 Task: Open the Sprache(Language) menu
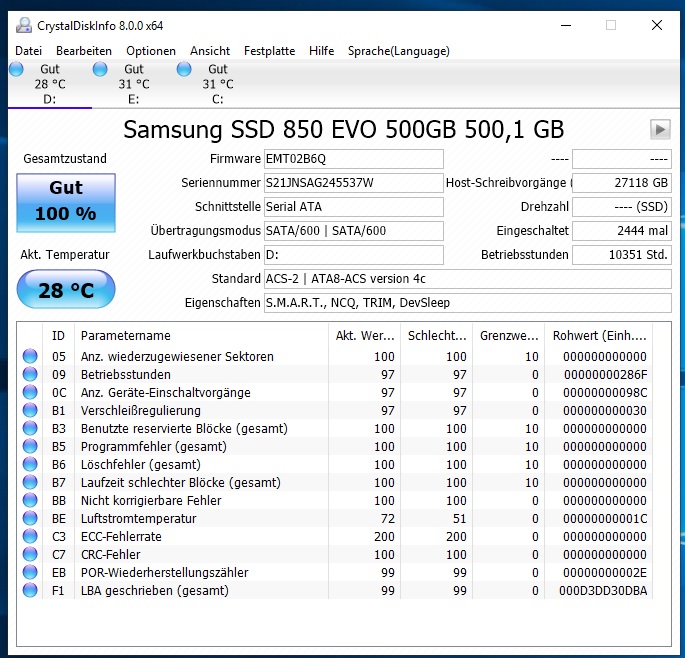(x=399, y=51)
